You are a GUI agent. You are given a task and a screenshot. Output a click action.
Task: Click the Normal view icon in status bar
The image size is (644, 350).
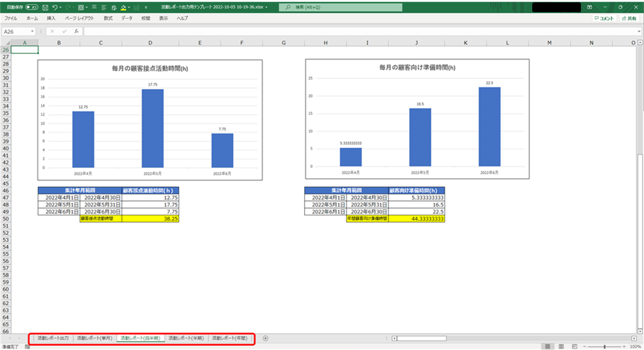coord(548,346)
